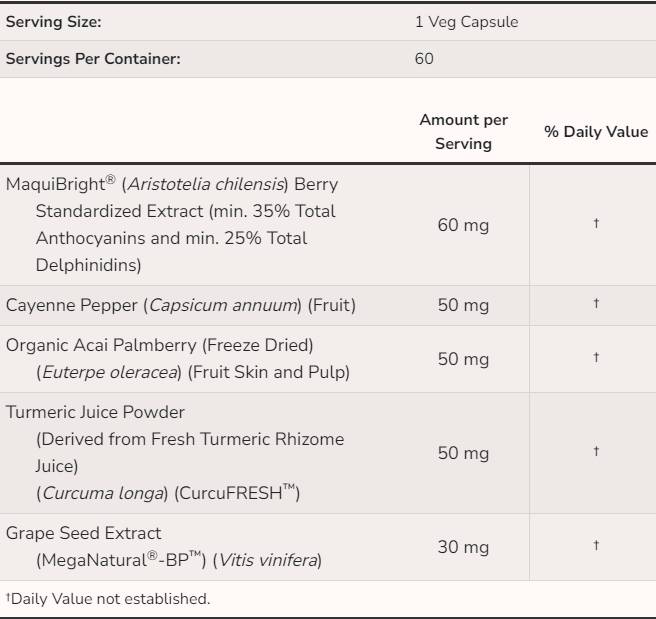Click the 50 mg amount for Acai Palmberry

pyautogui.click(x=463, y=359)
